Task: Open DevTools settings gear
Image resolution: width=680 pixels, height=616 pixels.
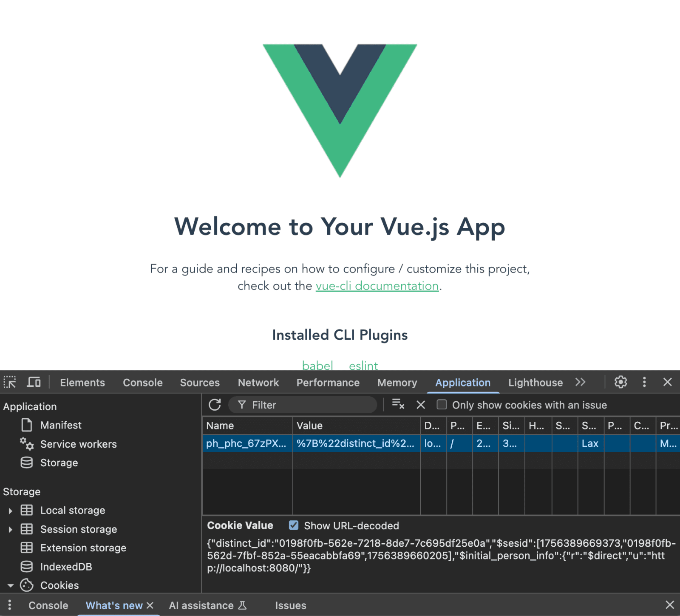Action: click(620, 382)
